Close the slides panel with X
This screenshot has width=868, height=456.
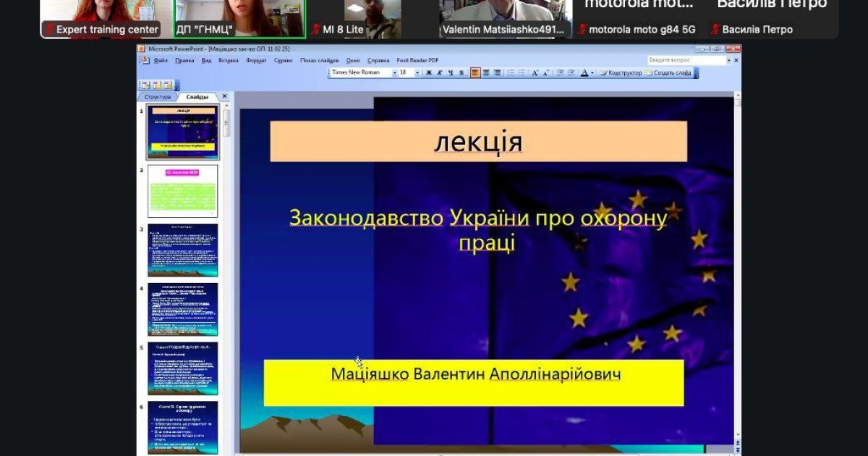tap(224, 96)
